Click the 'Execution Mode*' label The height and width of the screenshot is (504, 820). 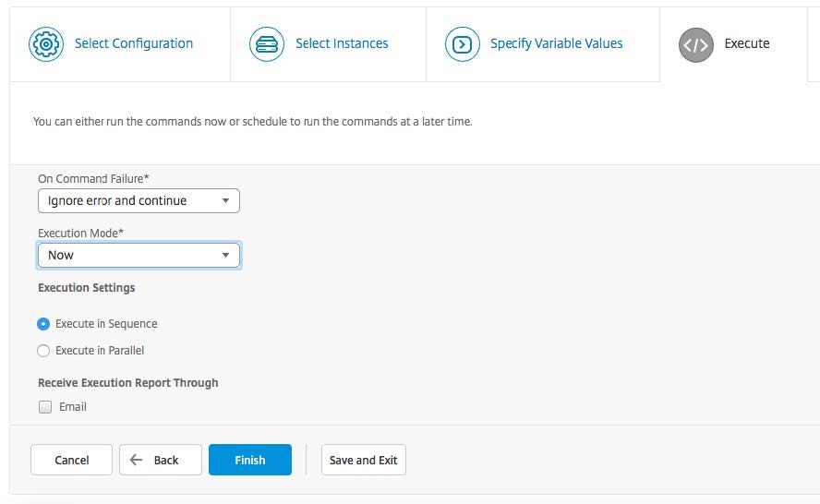(80, 234)
